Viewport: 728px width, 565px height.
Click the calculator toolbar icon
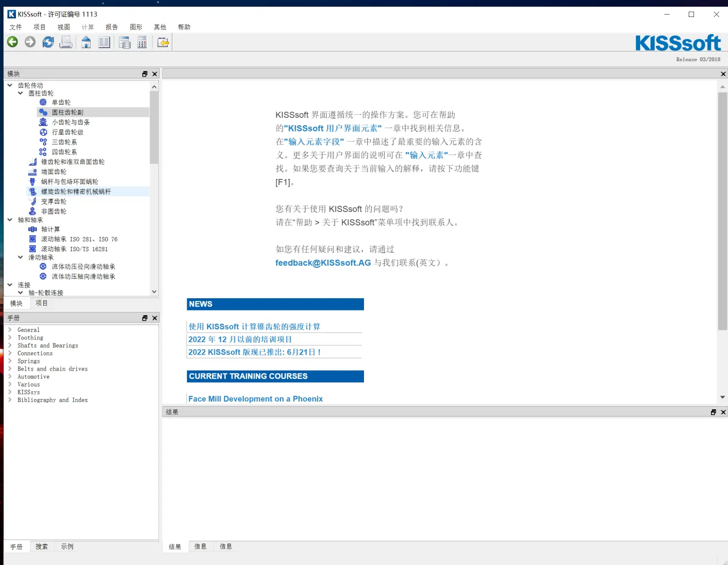[142, 42]
